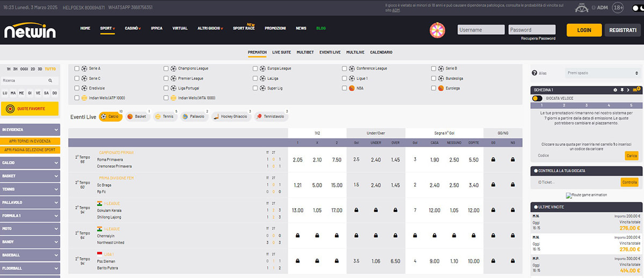The image size is (644, 278).
Task: Click Apri Tornei in Evidenza button
Action: (30, 141)
